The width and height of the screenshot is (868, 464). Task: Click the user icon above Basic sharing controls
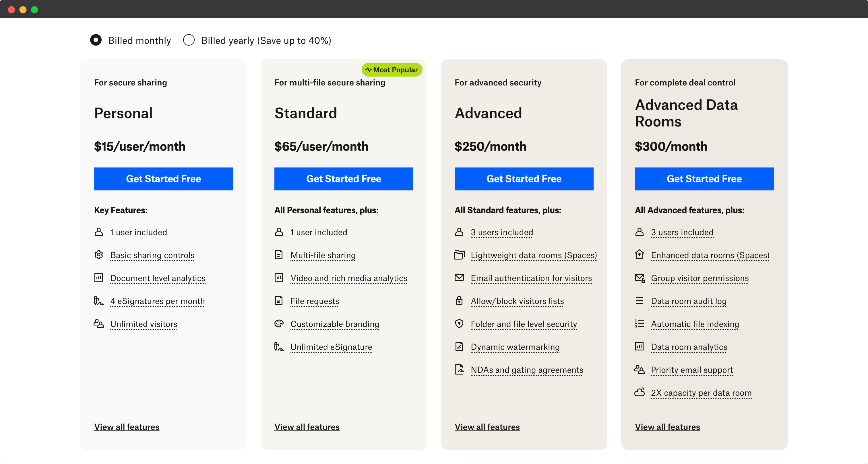(x=98, y=232)
